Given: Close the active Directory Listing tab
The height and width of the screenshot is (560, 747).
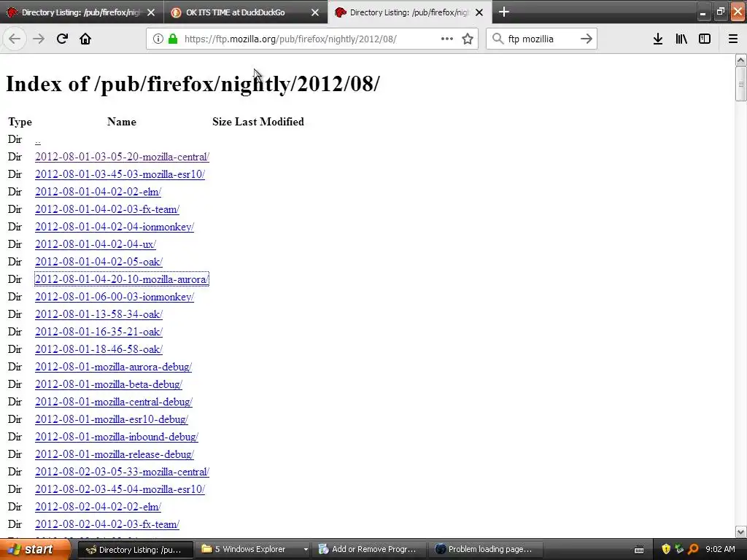Looking at the screenshot, I should pyautogui.click(x=479, y=12).
